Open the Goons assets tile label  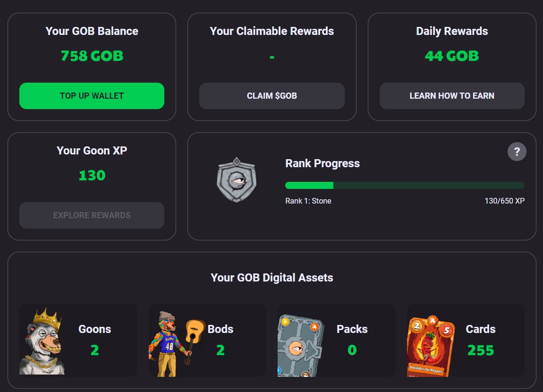pyautogui.click(x=94, y=329)
